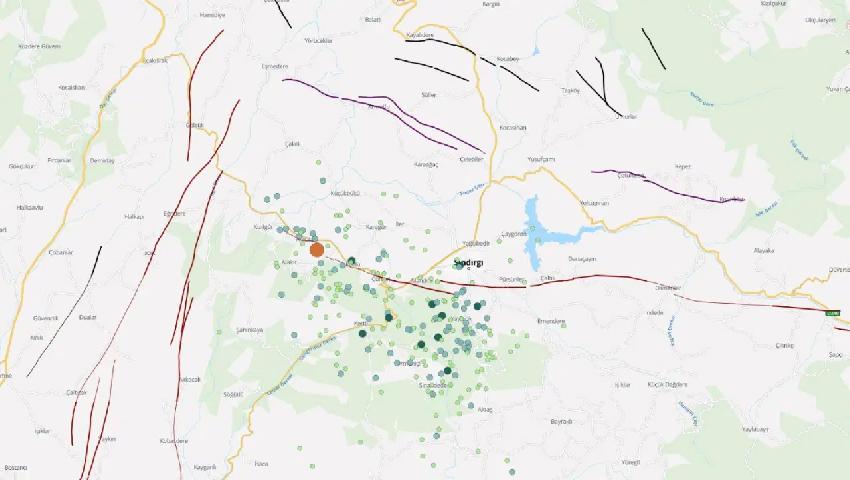
Task: Click the large orange epicenter marker
Action: point(317,250)
